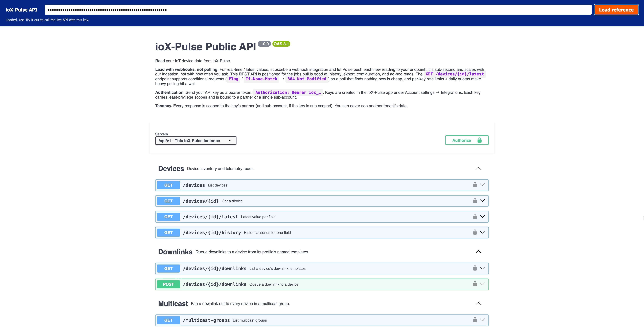Expand the List multicast groups chevron
Image resolution: width=644 pixels, height=327 pixels.
coord(483,320)
